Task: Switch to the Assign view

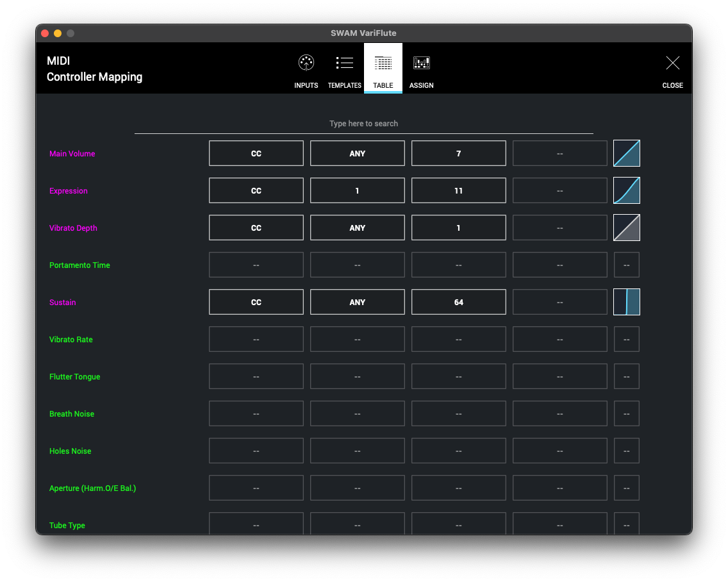Action: [421, 70]
